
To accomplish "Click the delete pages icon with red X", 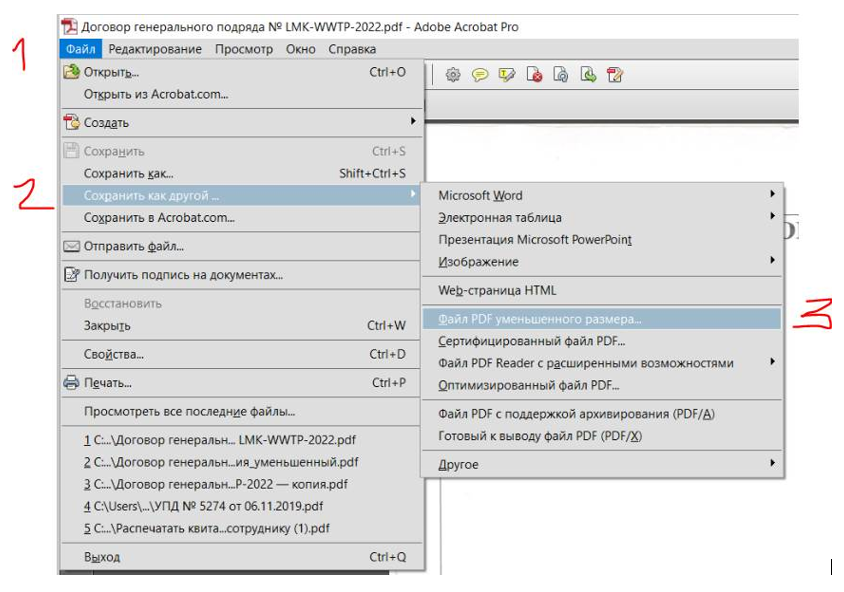I will click(x=534, y=75).
